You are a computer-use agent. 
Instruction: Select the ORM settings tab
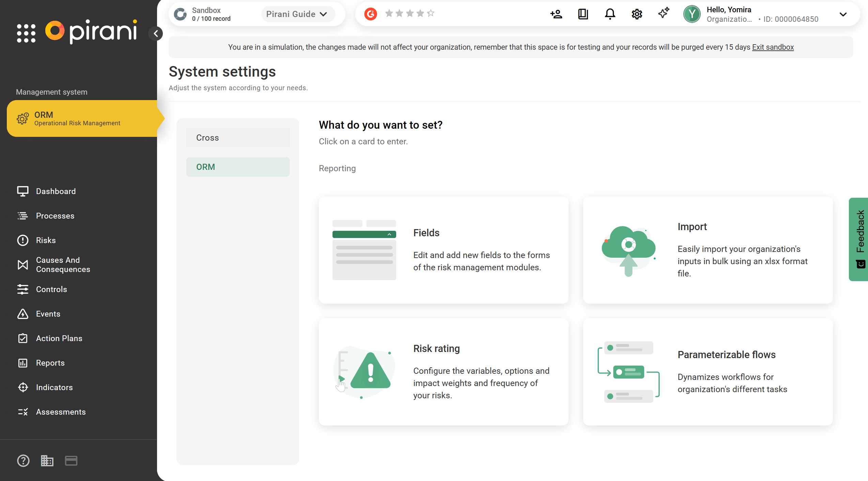pos(238,167)
